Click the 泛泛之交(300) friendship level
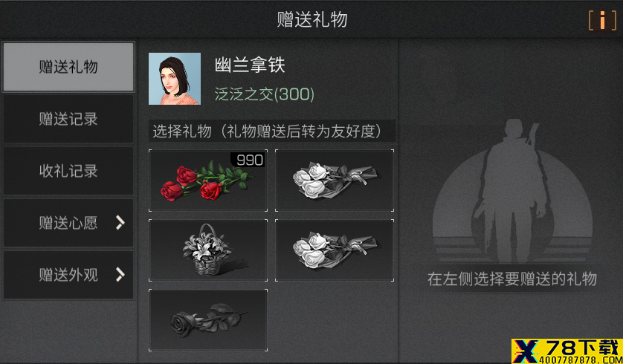This screenshot has height=364, width=623. coord(265,94)
